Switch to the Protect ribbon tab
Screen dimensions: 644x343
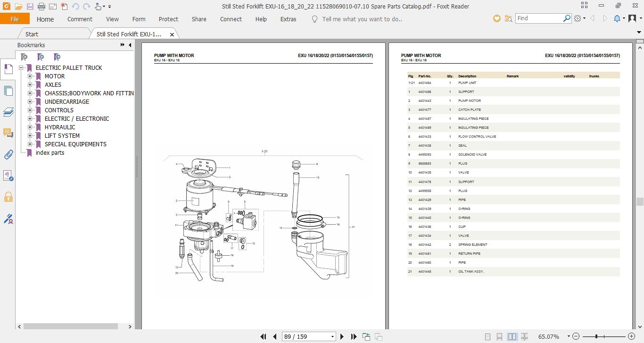tap(168, 19)
